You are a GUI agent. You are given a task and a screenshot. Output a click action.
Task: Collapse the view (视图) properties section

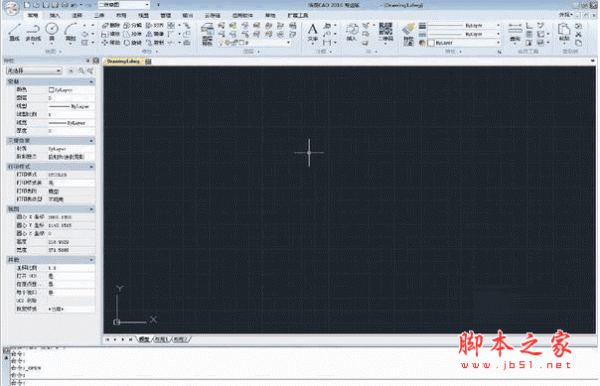(91, 209)
